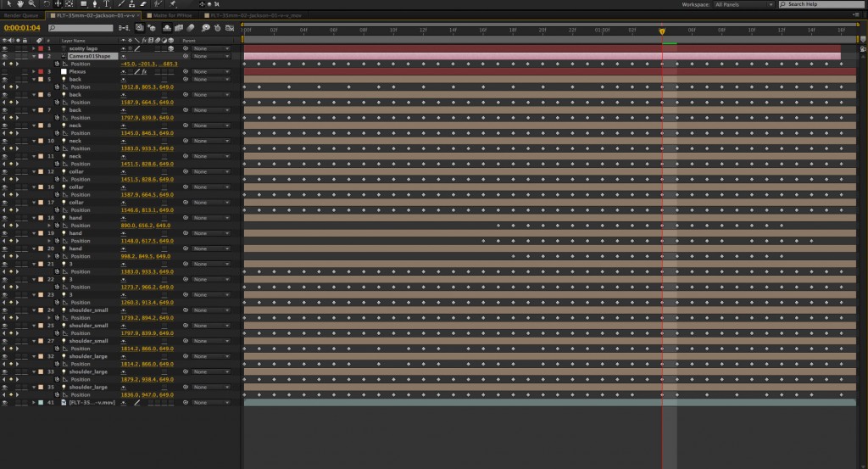The height and width of the screenshot is (469, 868).
Task: Click the Puppet Pin tool
Action: point(172,4)
